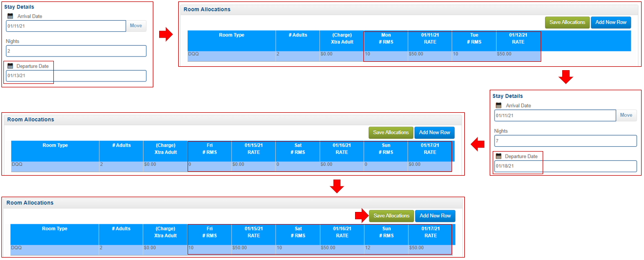
Task: Select 01/17/21 RATE cell showing $0.00
Action: coord(429,165)
